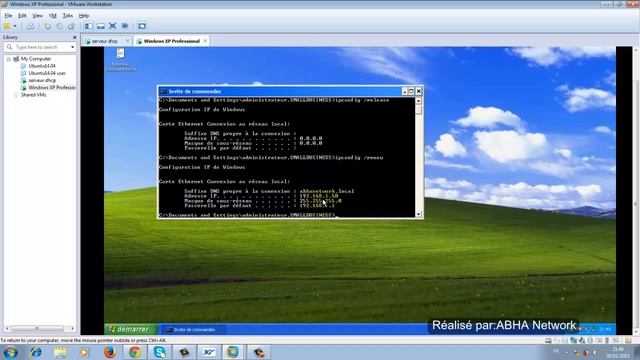Click the library scrollbar right arrow
640x360 pixels.
click(x=73, y=328)
